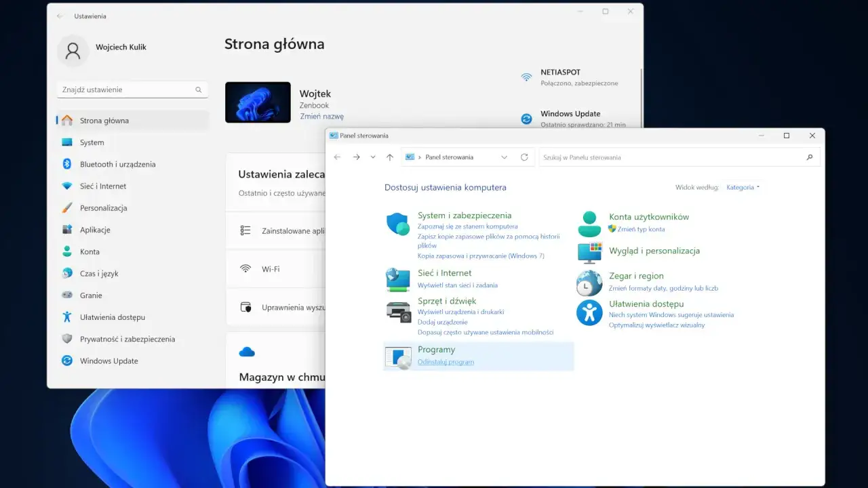868x488 pixels.
Task: Open Bluetooth i urządzenia settings
Action: pos(133,164)
